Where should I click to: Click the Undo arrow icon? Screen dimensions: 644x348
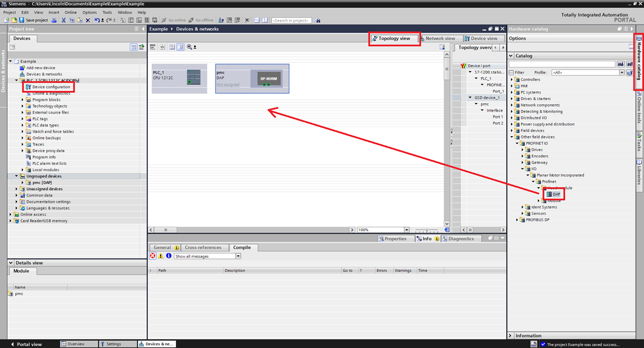[x=97, y=20]
